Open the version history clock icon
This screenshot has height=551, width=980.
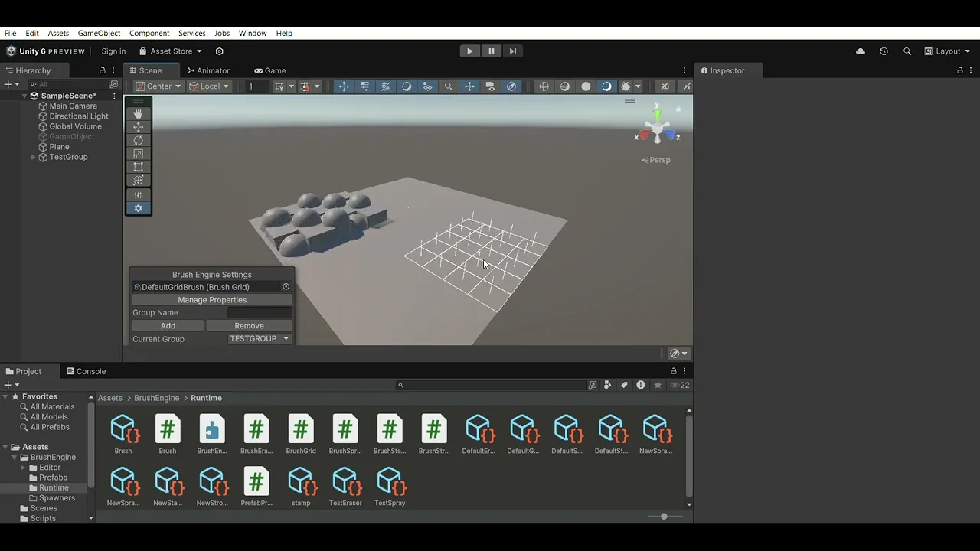click(884, 51)
